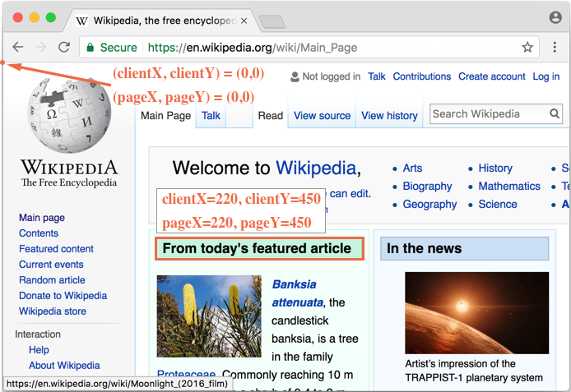Click the Proteaceae link
This screenshot has width=571, height=392.
tap(186, 375)
